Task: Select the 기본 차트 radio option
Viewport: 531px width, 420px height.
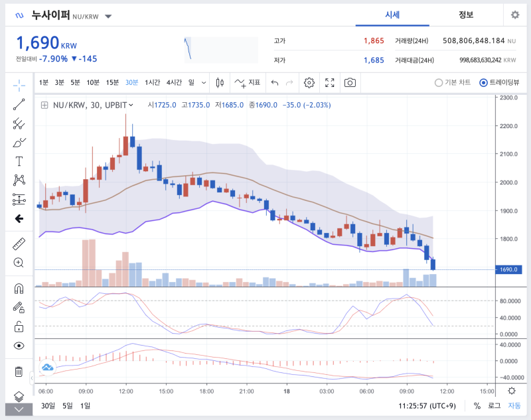Action: coord(453,82)
